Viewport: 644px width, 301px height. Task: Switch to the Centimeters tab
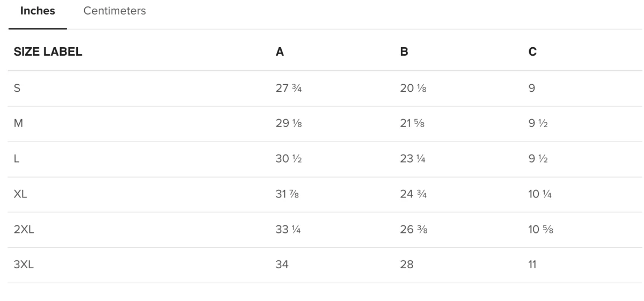point(115,11)
